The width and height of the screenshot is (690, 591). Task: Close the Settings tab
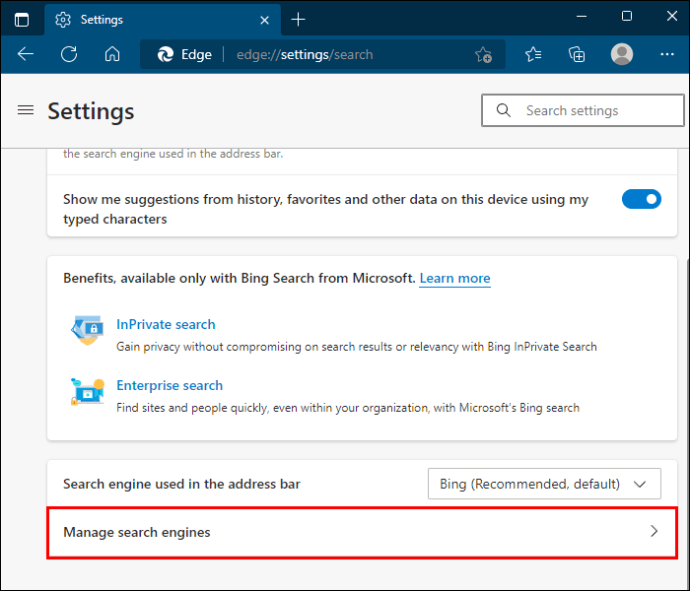(266, 19)
